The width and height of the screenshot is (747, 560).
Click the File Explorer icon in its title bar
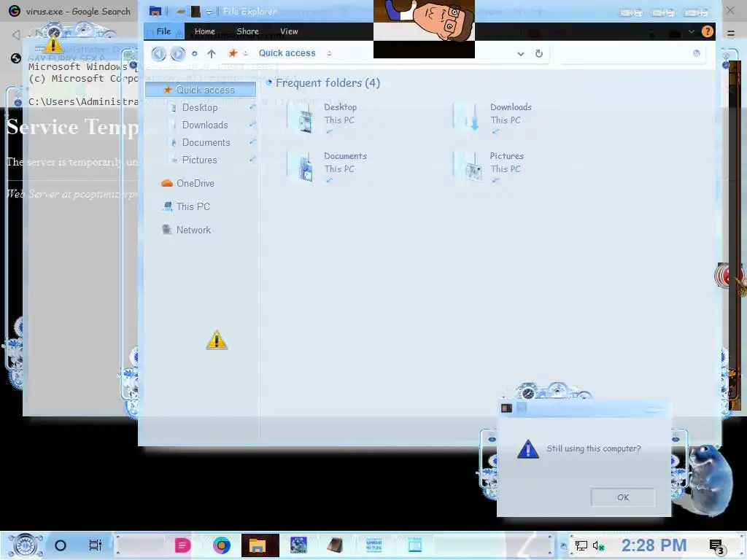click(155, 11)
